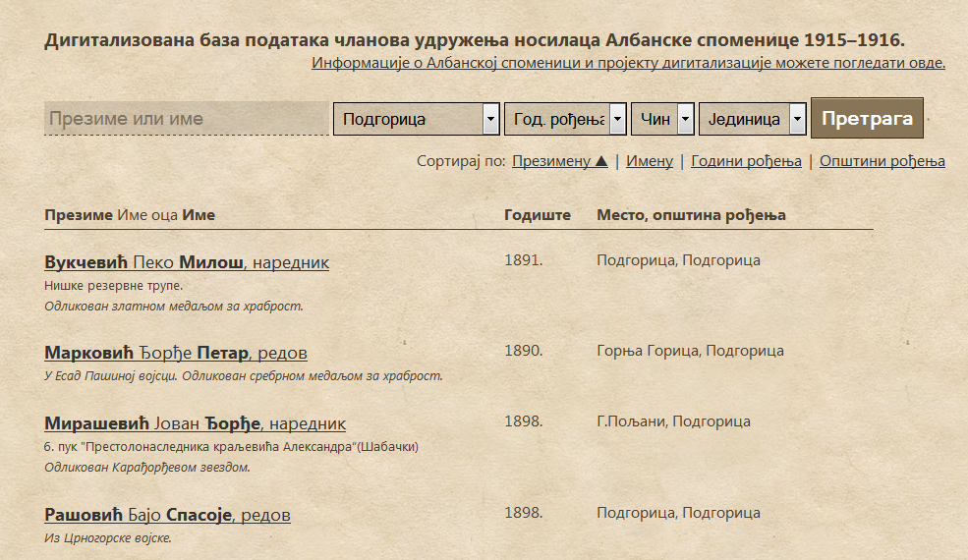
Task: Select the 'Нишке резервне трупе.' unit text
Action: click(x=114, y=286)
